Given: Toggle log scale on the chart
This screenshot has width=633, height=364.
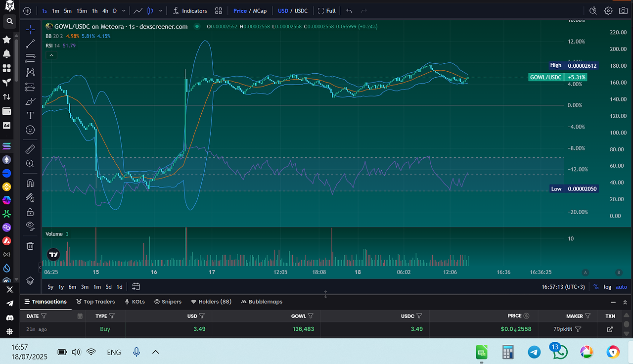Looking at the screenshot, I should (x=607, y=287).
